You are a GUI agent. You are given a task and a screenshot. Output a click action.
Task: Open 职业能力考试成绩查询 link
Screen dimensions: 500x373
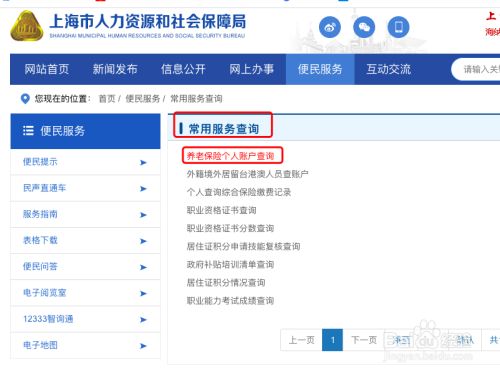[230, 301]
